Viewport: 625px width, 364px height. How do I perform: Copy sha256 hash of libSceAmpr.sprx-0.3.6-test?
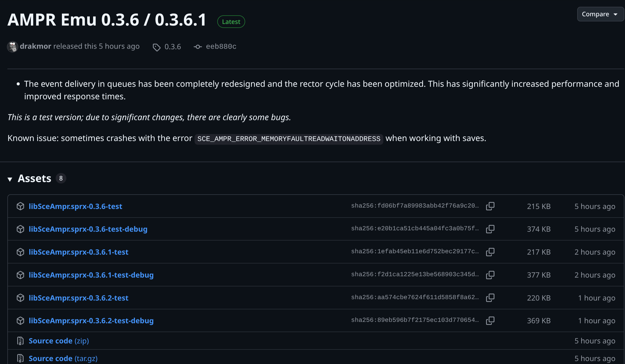click(490, 206)
